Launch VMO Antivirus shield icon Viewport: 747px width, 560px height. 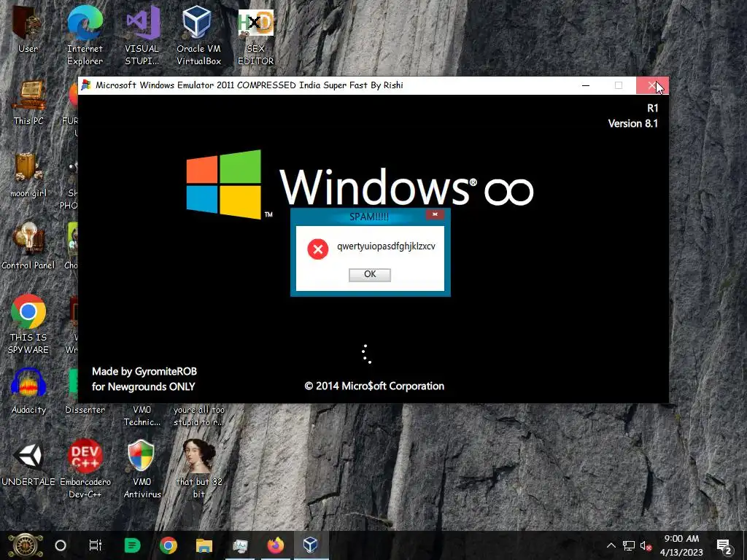(142, 469)
